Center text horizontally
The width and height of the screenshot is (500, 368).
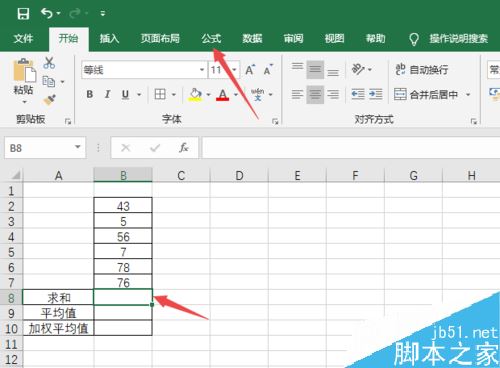315,94
